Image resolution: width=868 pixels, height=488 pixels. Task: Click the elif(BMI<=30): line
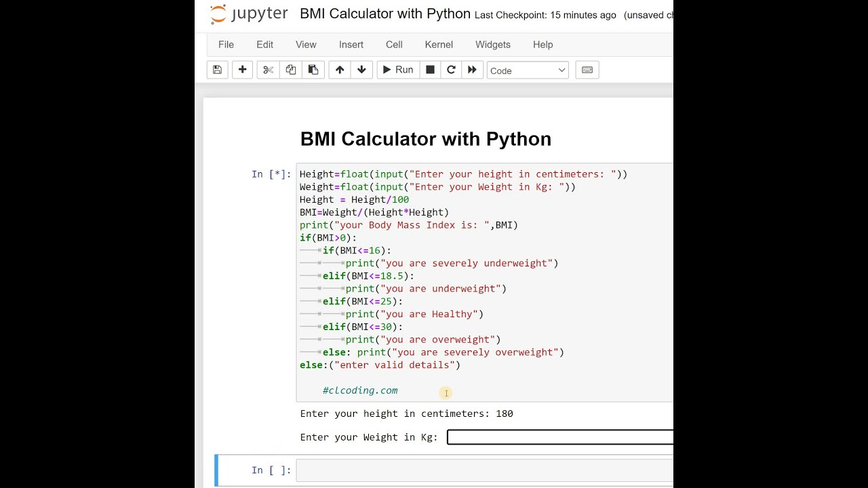363,327
